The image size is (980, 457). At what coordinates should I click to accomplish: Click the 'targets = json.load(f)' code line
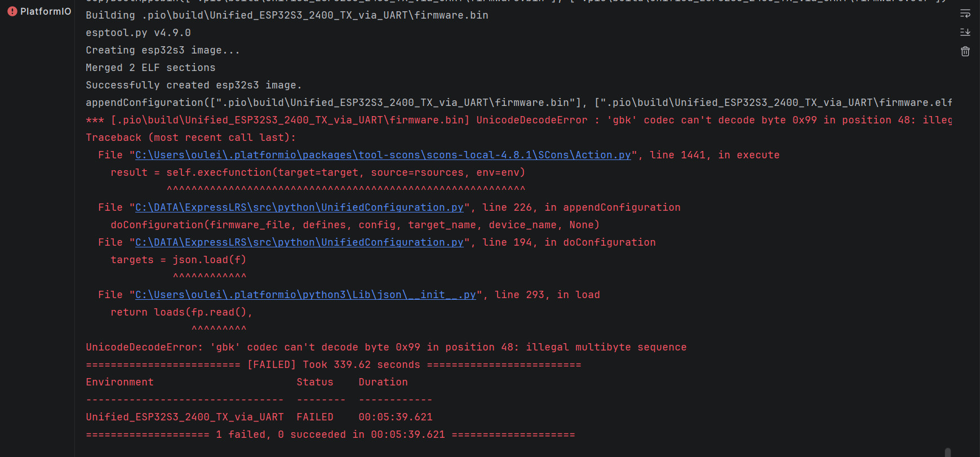(x=178, y=260)
